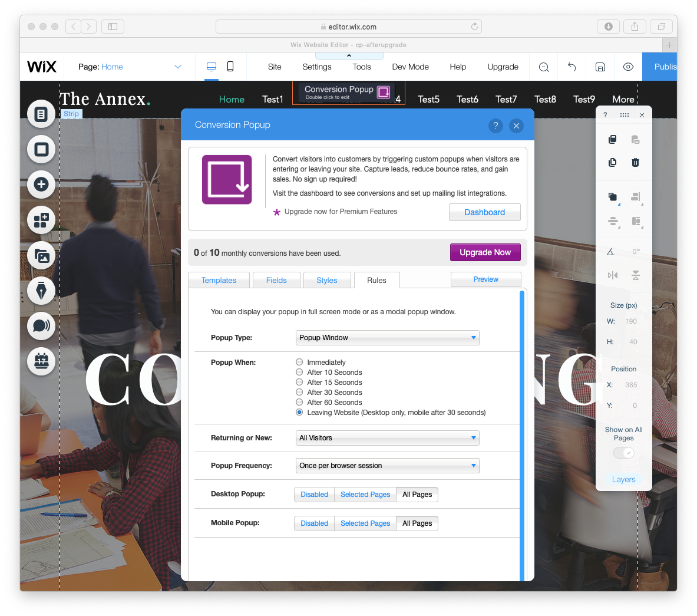The image size is (697, 616).
Task: Click the flip vertical icon in toolbar panel
Action: [636, 275]
